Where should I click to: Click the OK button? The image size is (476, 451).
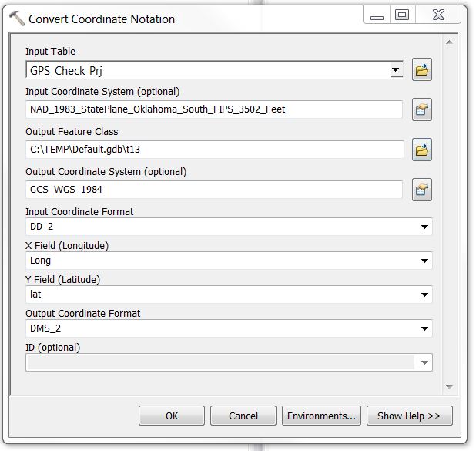[172, 416]
